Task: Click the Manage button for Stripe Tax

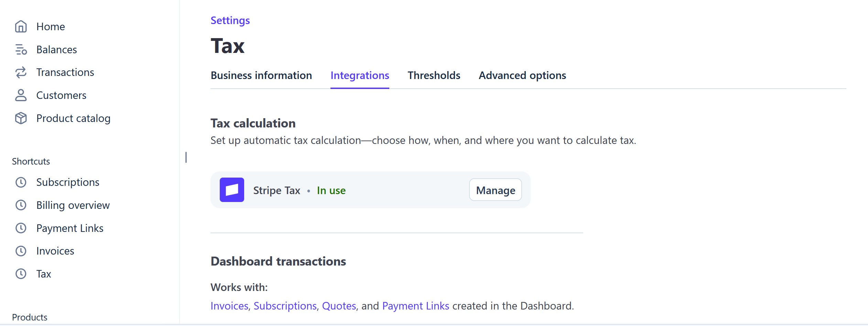Action: coord(495,190)
